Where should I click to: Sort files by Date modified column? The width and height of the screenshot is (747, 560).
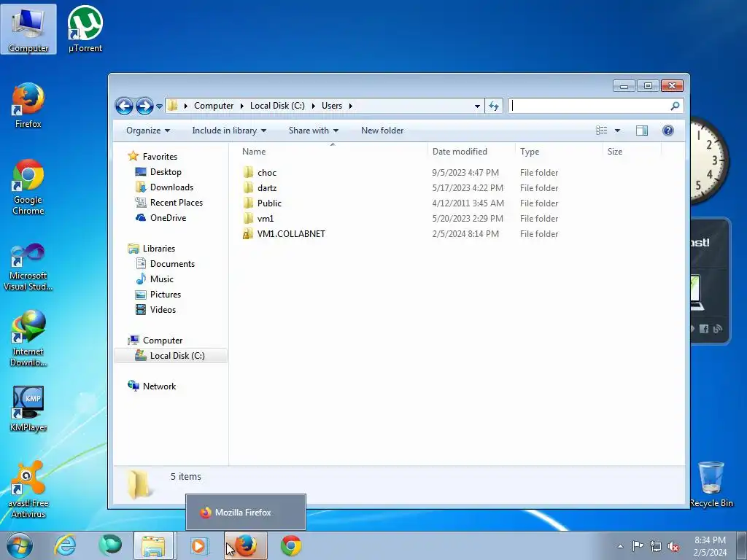tap(471, 152)
